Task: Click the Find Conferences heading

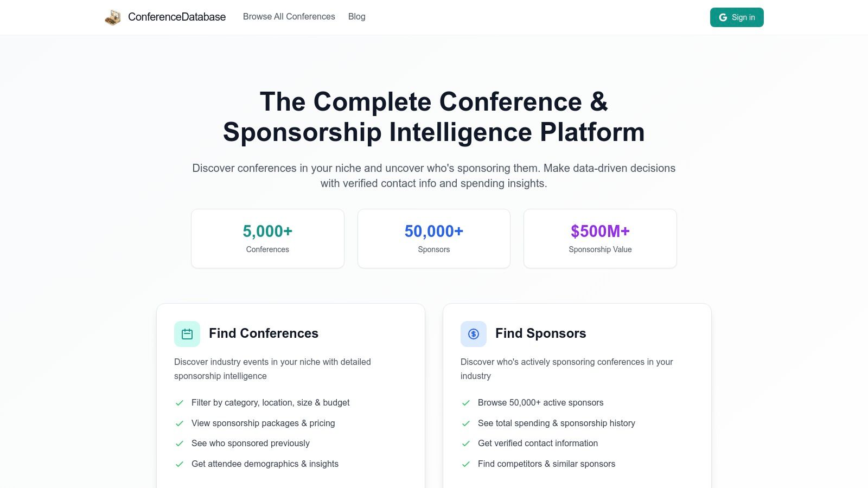Action: click(x=264, y=333)
